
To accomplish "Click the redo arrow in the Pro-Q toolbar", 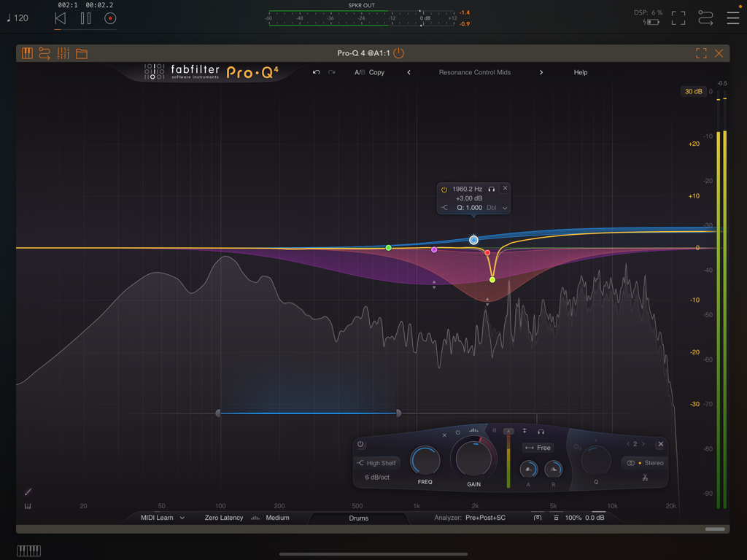I will coord(330,72).
